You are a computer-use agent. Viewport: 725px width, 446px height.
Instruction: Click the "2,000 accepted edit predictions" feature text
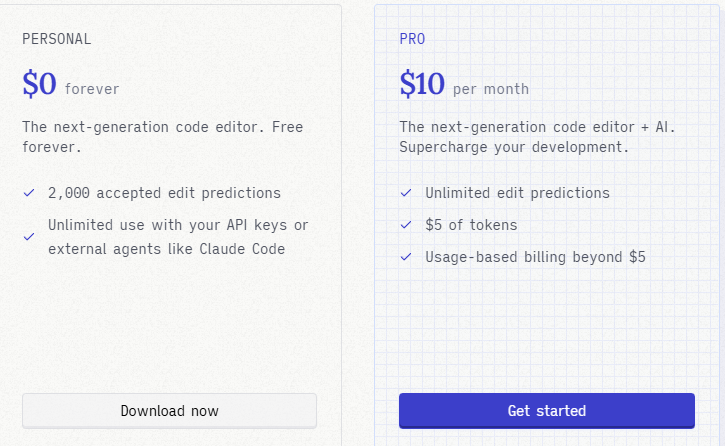tap(164, 193)
